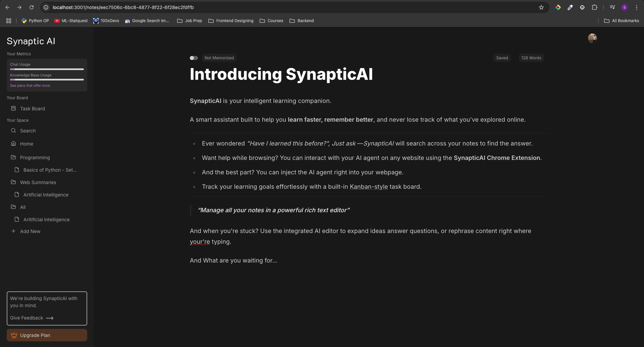644x347 pixels.
Task: Click the underlined Kanban-style word
Action: click(369, 187)
